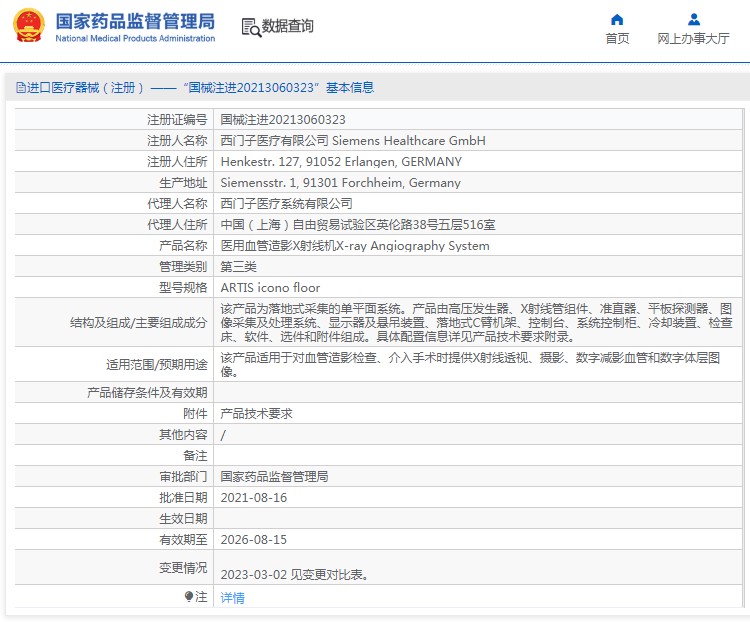The width and height of the screenshot is (750, 622).
Task: Click the Henkestr. 127 Erlangen address
Action: point(341,162)
